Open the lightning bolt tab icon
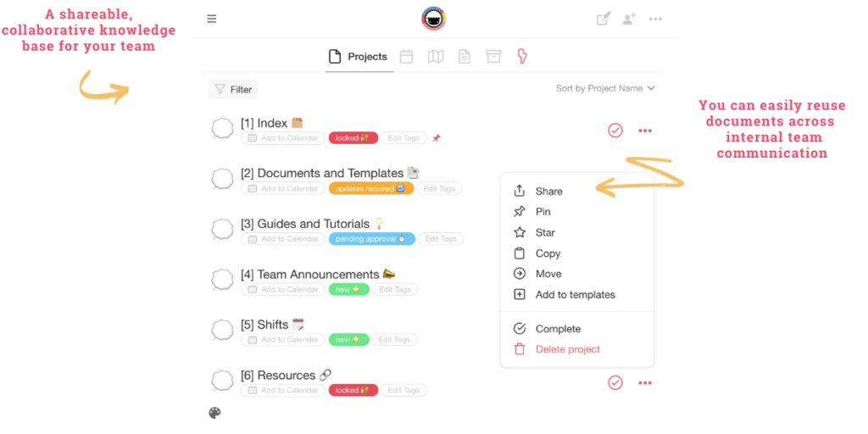Viewport: 868px width, 434px height. [x=522, y=57]
